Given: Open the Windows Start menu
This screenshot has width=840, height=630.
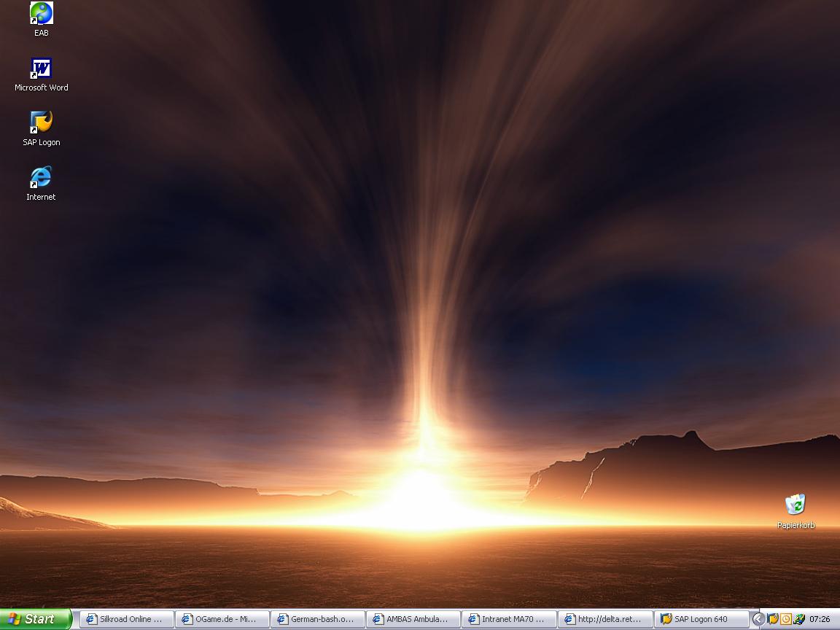Looking at the screenshot, I should [35, 619].
